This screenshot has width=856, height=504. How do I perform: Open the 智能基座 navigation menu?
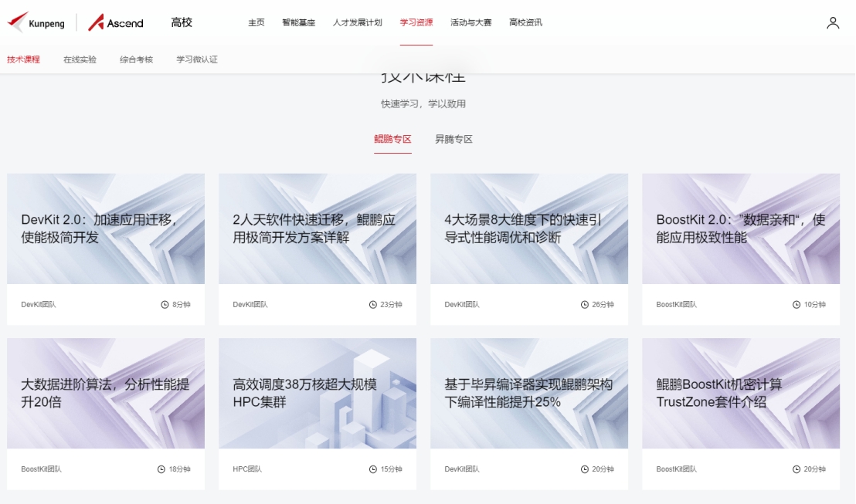(x=298, y=23)
